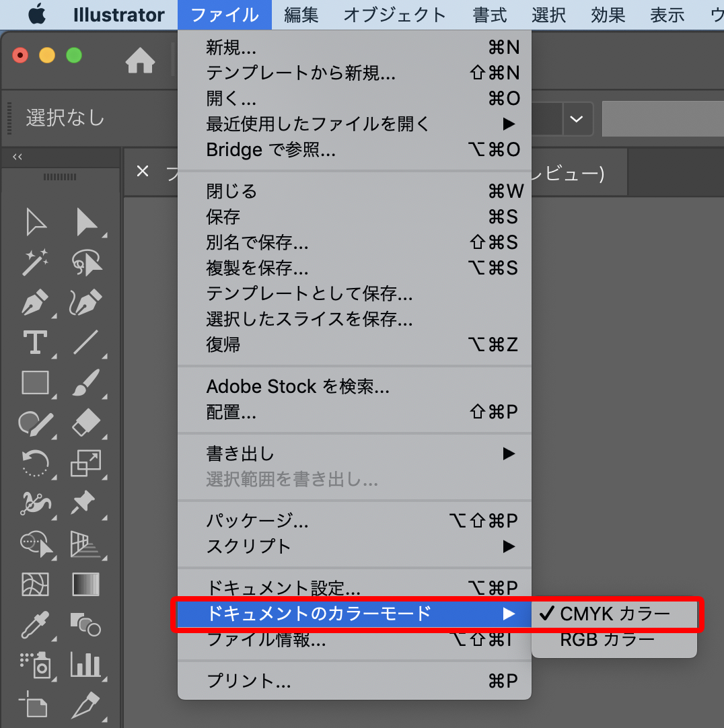
Task: Choose プリント... menu item
Action: tap(355, 681)
